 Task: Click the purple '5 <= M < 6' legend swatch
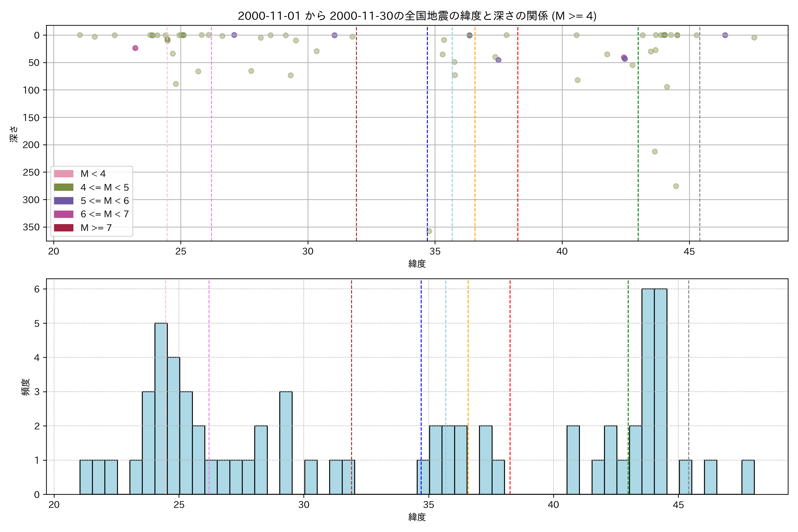[x=63, y=201]
